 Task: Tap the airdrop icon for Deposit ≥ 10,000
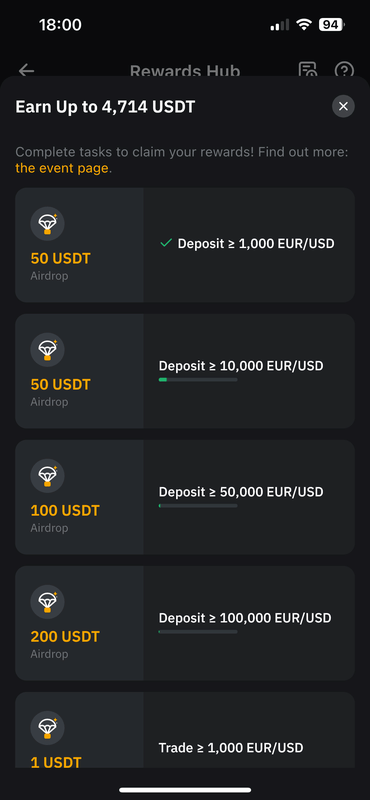(x=47, y=349)
